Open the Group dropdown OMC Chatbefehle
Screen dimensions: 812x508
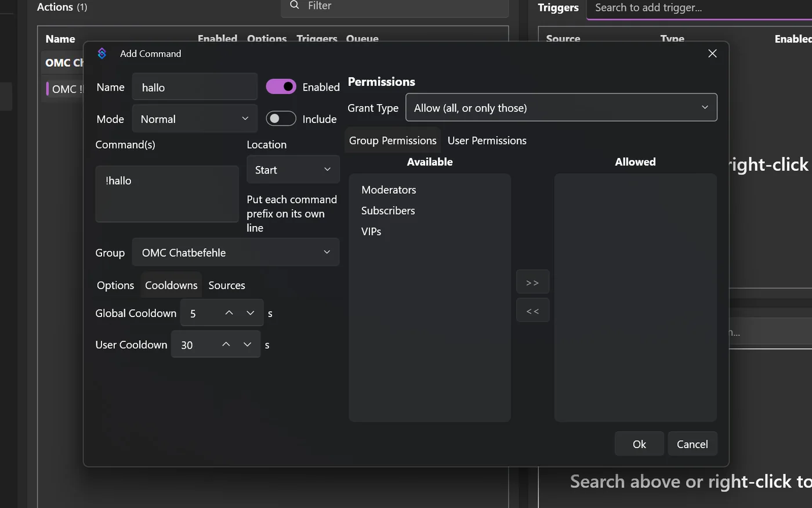tap(235, 253)
